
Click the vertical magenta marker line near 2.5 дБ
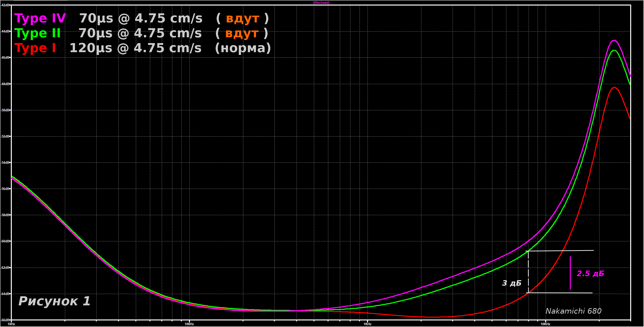point(570,273)
